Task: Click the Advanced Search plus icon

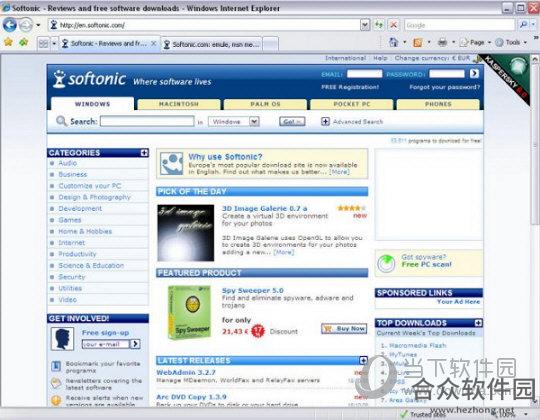Action: tap(325, 122)
